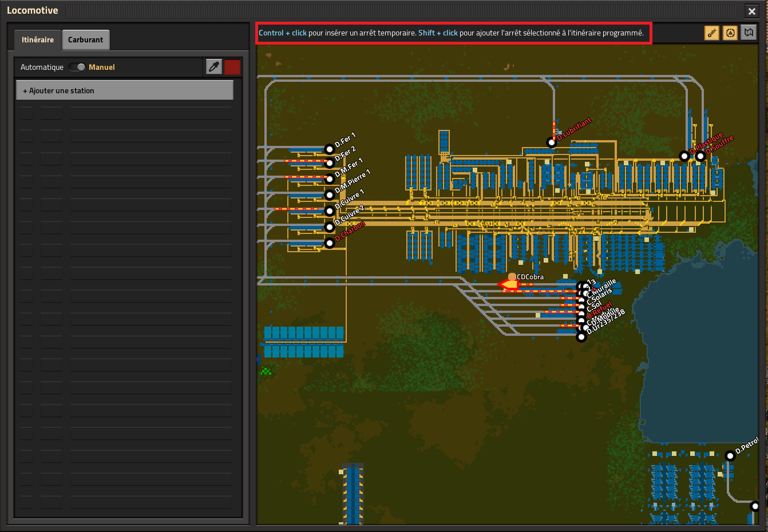This screenshot has height=532, width=768.
Task: Select the D.M.Fer 1 station marker
Action: pyautogui.click(x=329, y=179)
